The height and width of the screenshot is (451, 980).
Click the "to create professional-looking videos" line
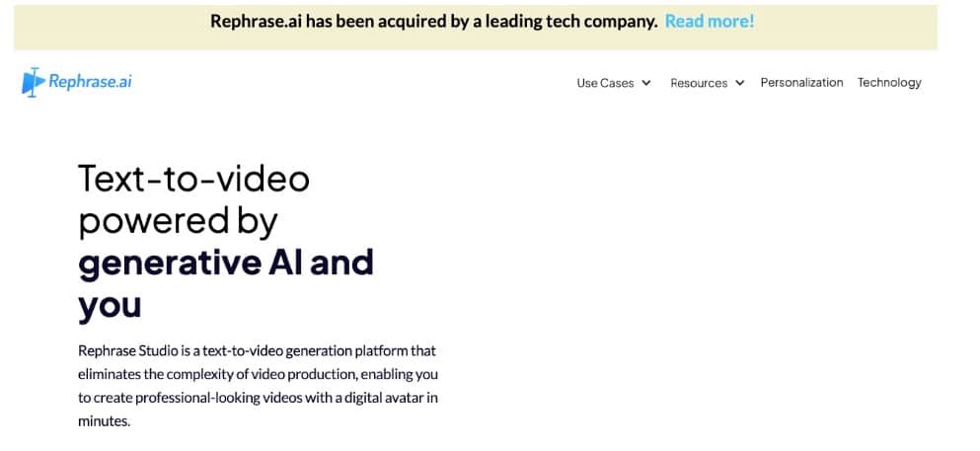(259, 398)
